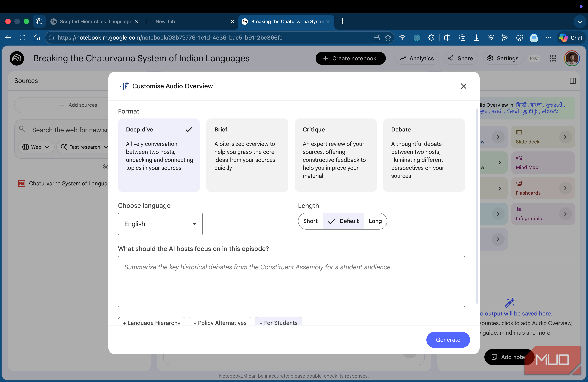Expand the Infographic options arrow
The height and width of the screenshot is (382, 588).
(565, 214)
